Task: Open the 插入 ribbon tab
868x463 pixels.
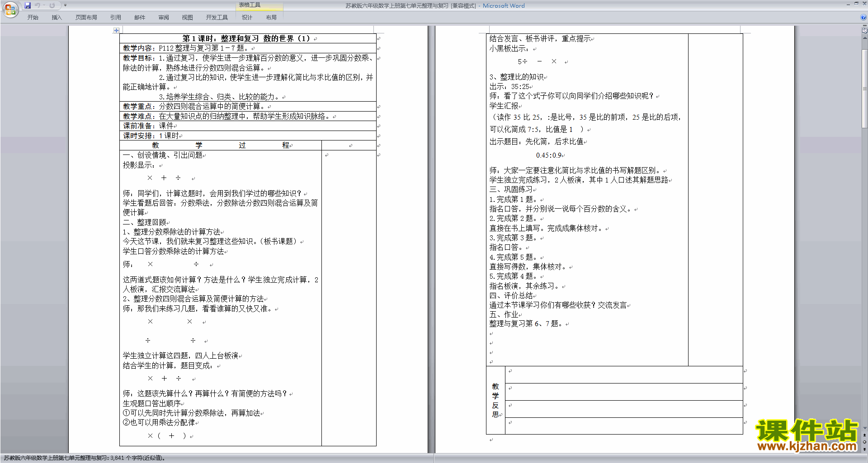Action: 57,18
